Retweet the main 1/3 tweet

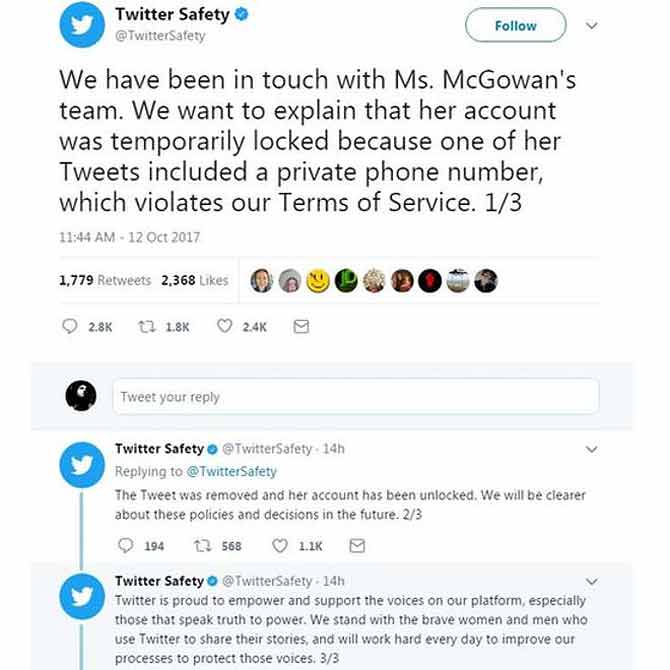146,327
